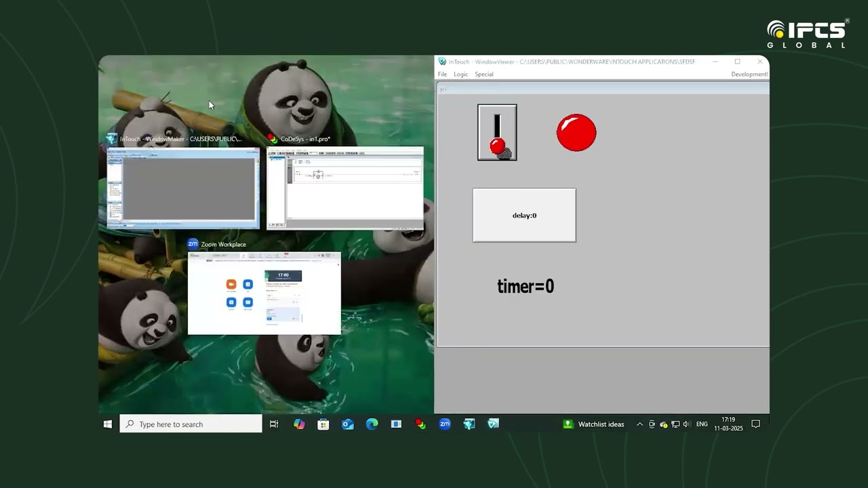Open the Special menu in WindowViewer
Screen dimensions: 868x488
click(x=484, y=75)
